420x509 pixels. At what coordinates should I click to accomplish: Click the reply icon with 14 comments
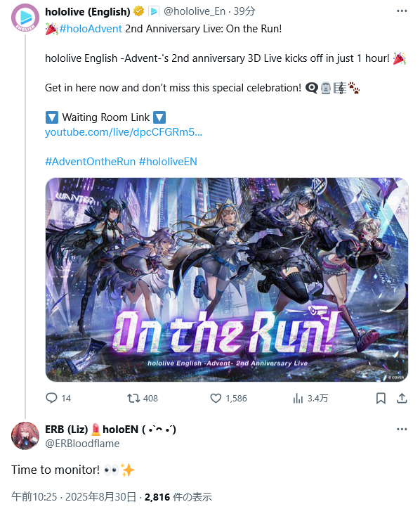[51, 398]
